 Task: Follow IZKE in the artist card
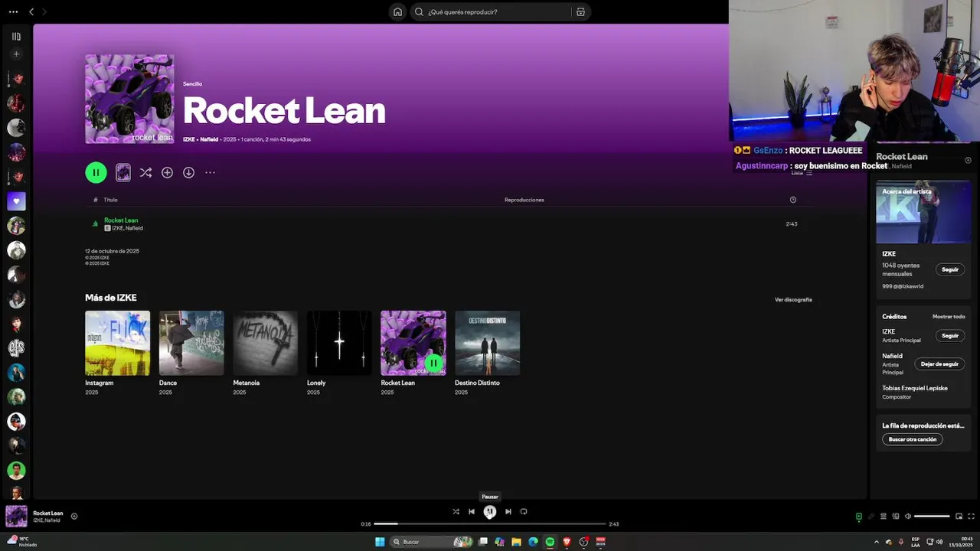(950, 269)
